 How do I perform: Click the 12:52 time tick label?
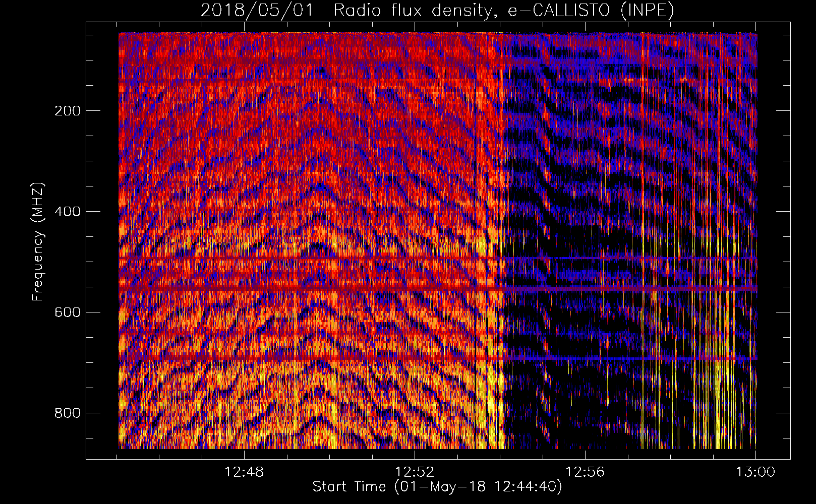[x=415, y=472]
